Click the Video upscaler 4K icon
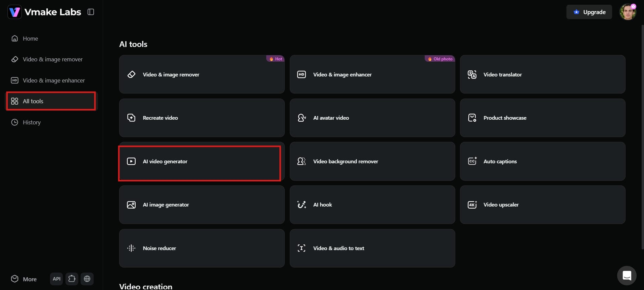644x290 pixels. tap(472, 205)
